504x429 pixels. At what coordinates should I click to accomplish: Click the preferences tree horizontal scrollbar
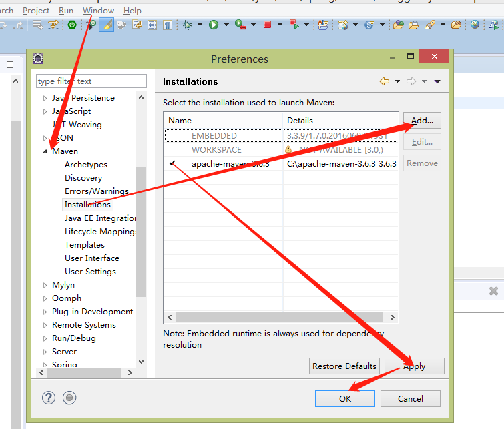click(84, 372)
